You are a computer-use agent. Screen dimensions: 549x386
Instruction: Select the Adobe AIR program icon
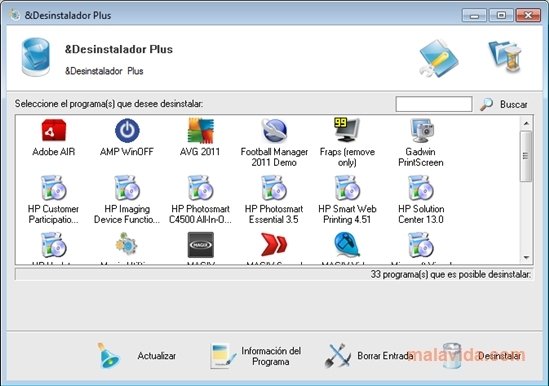tap(54, 130)
